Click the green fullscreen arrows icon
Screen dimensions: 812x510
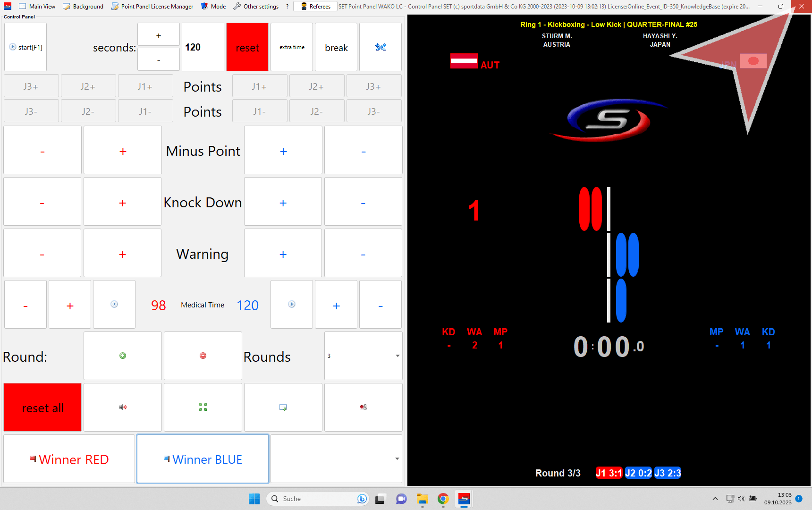coord(203,407)
